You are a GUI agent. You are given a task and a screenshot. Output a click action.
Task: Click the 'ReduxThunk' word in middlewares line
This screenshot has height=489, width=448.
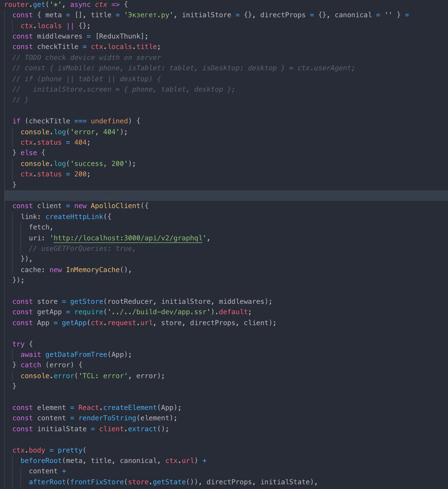point(120,36)
